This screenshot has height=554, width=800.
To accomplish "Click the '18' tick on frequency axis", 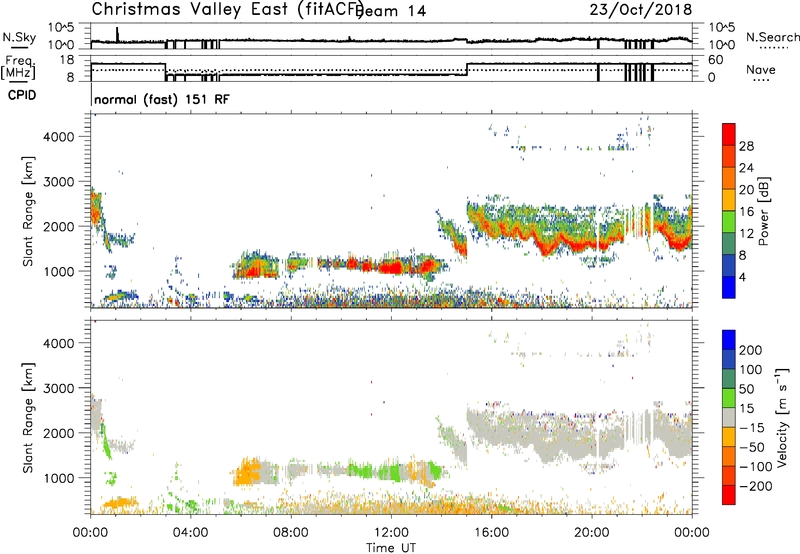I will click(67, 60).
